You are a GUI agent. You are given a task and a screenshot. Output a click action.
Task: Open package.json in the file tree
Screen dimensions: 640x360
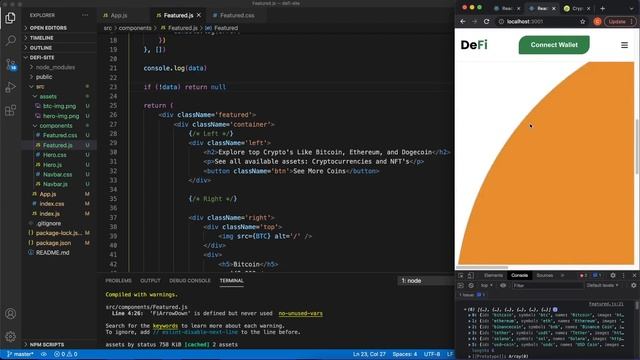pos(53,243)
